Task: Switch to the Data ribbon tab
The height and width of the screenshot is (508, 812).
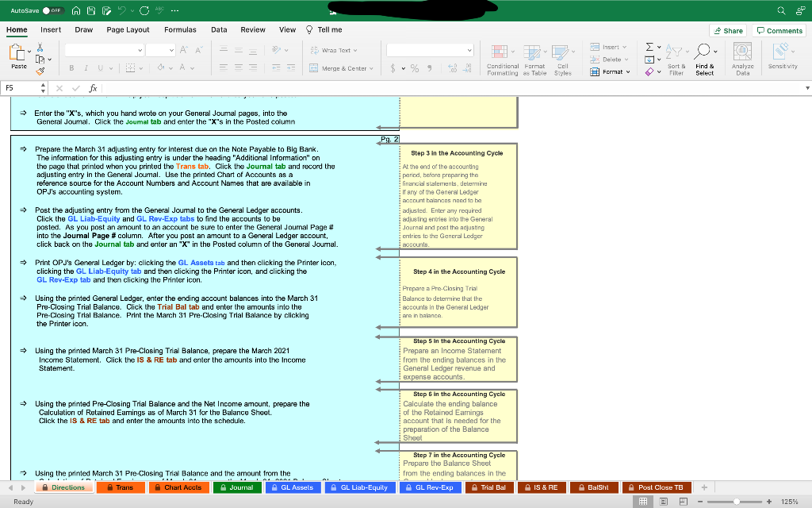Action: click(219, 30)
